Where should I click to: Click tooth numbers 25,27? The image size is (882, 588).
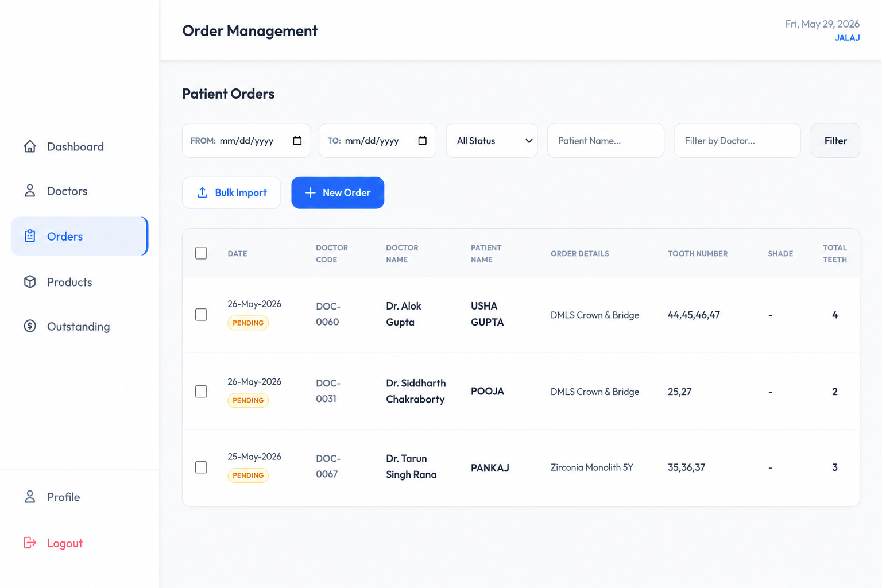679,392
